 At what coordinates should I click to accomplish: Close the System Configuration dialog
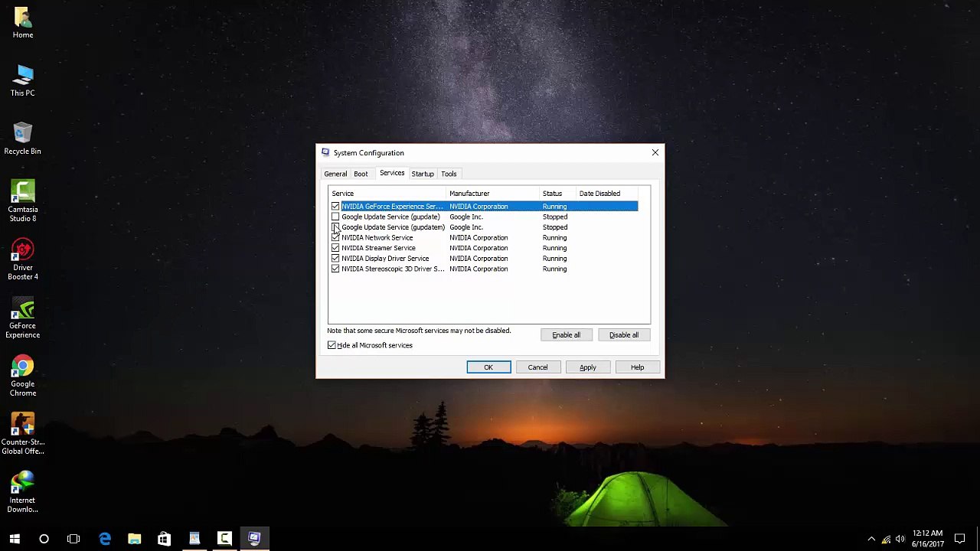[655, 152]
